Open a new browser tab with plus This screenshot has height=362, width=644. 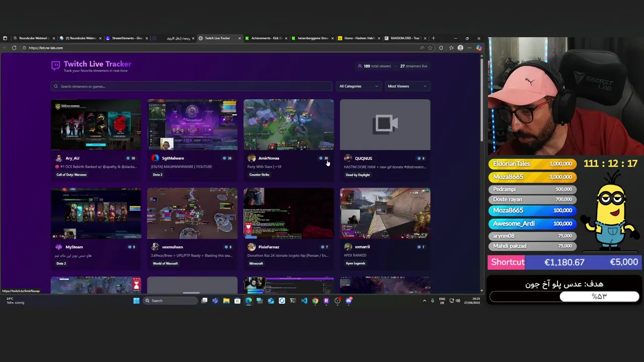pos(434,38)
